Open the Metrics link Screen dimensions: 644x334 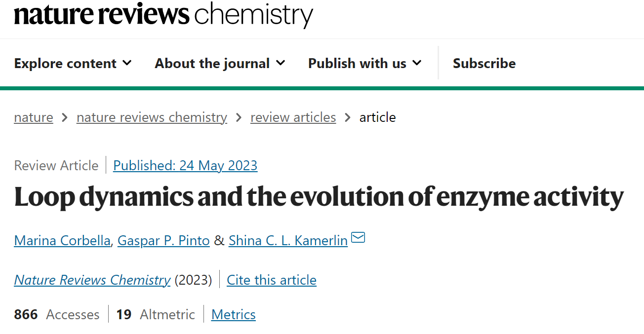click(x=234, y=314)
